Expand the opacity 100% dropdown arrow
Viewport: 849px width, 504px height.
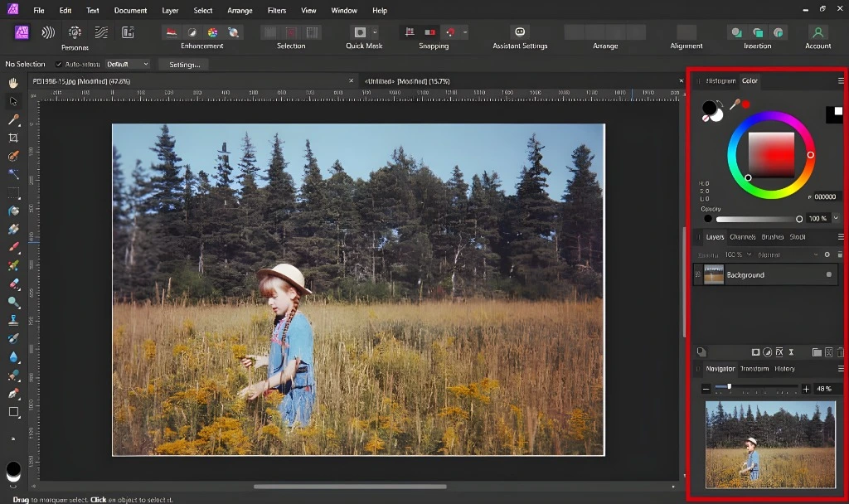836,218
